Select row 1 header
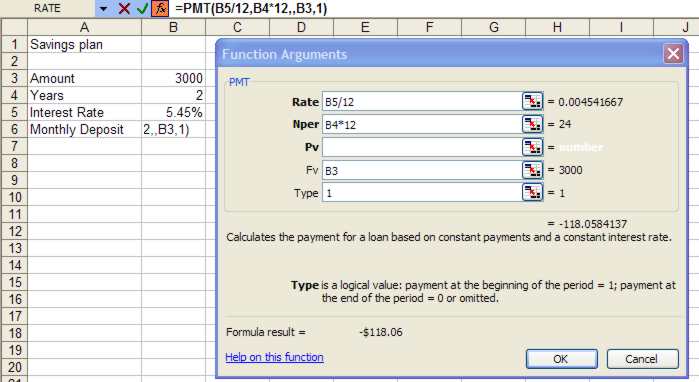Viewport: 699px width, 382px height. click(x=14, y=44)
